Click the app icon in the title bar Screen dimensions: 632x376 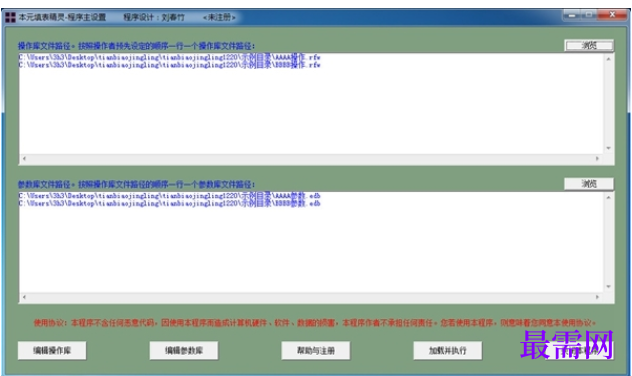tap(10, 17)
